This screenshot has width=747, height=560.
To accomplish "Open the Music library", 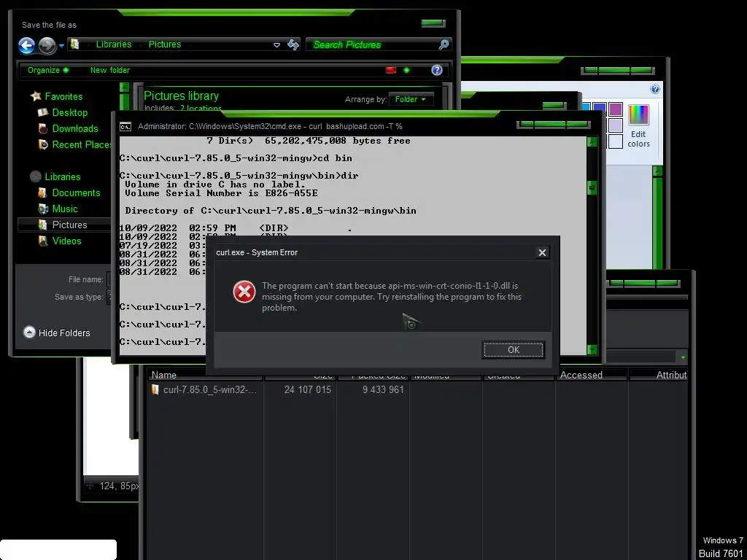I will coord(65,209).
